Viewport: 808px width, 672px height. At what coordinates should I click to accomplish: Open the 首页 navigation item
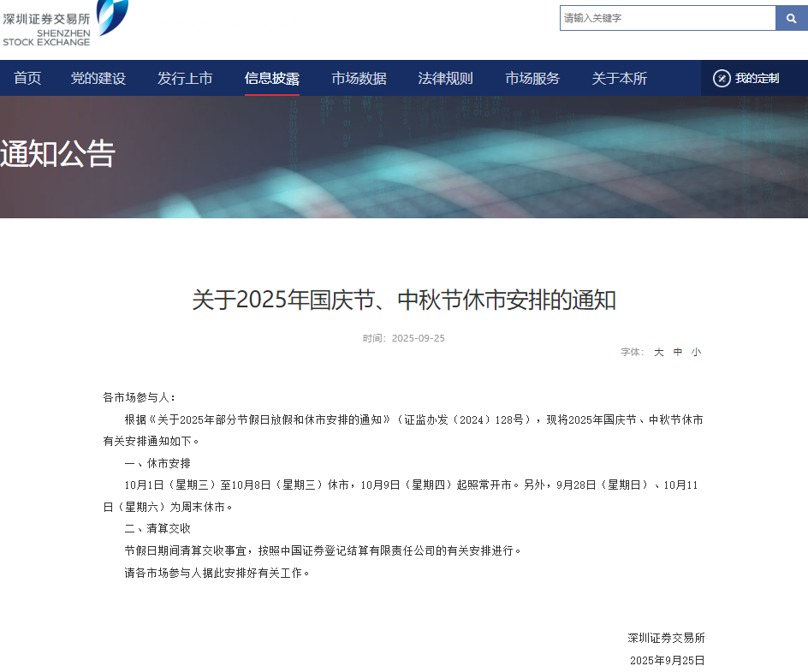(27, 79)
